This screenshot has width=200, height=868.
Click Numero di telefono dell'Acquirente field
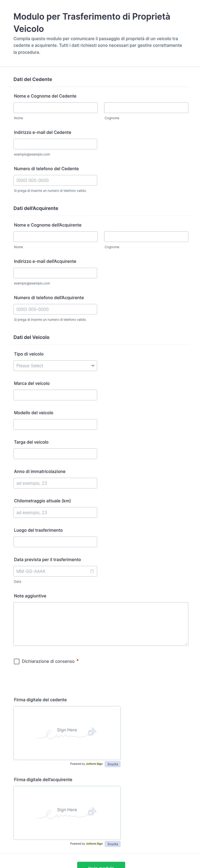(x=55, y=309)
